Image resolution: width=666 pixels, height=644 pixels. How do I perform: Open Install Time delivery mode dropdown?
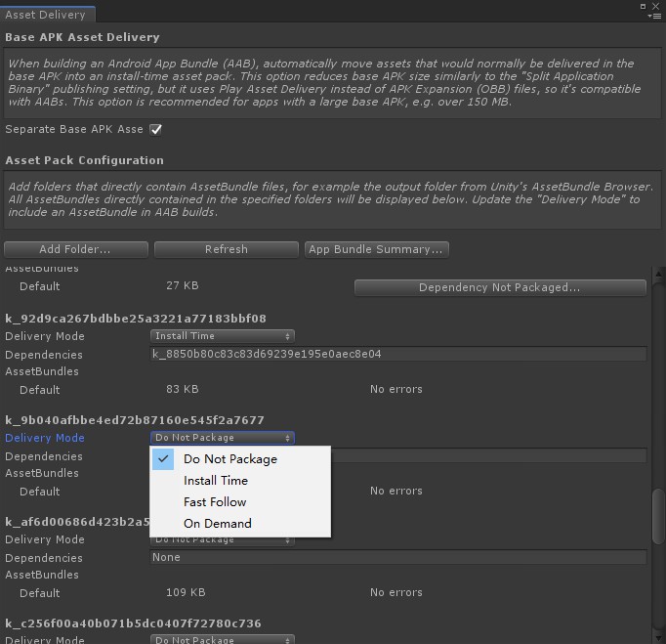coord(222,336)
